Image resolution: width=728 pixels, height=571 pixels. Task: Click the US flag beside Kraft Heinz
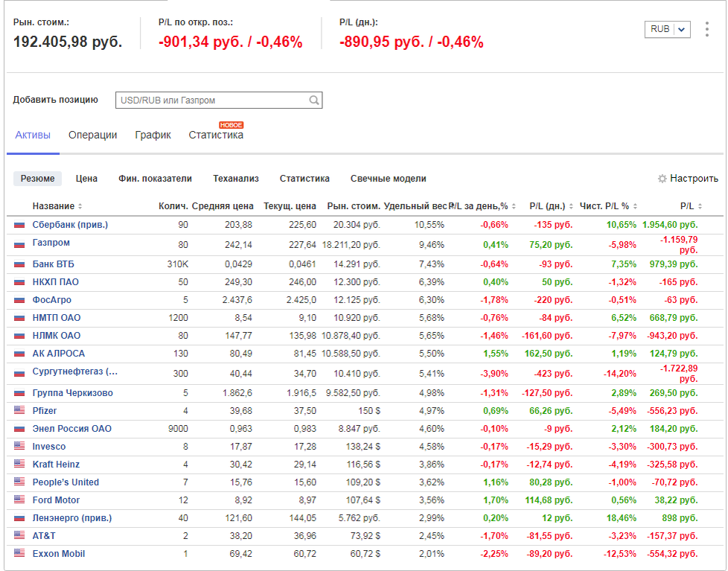19,464
